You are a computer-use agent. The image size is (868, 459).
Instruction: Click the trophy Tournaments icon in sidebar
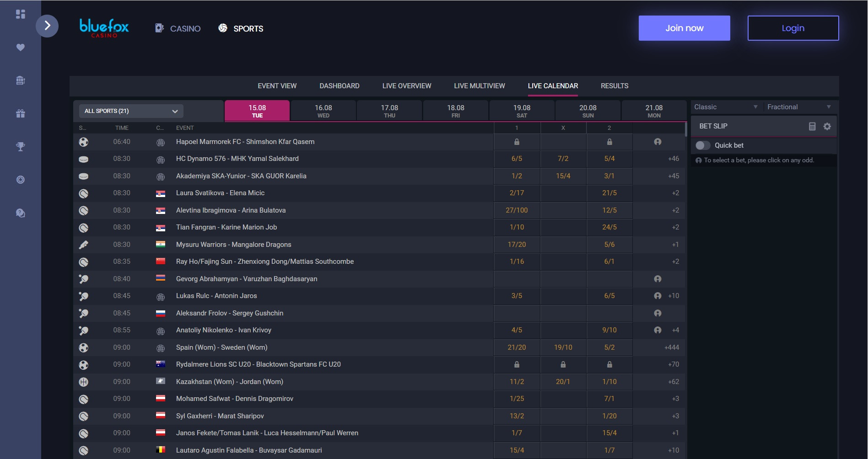click(x=20, y=146)
